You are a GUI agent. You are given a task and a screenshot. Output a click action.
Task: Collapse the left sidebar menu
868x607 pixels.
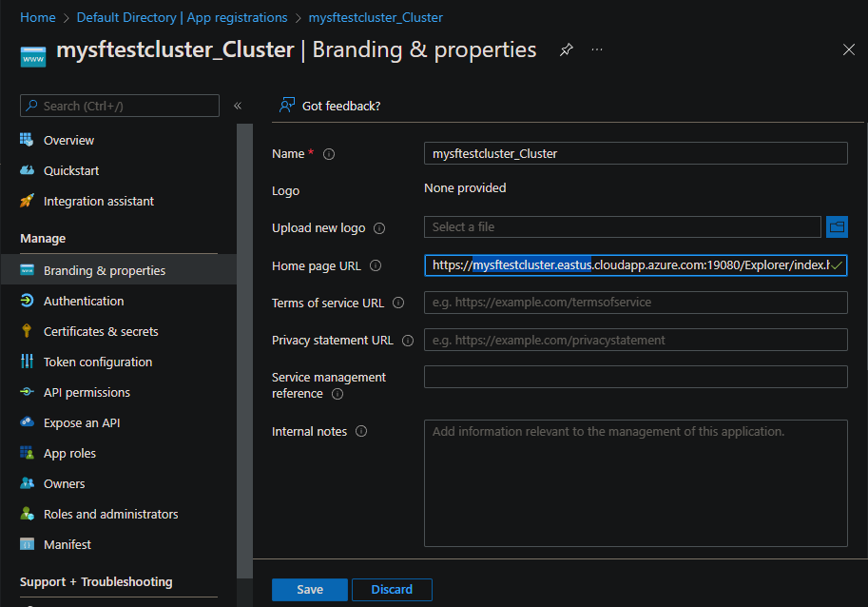(x=238, y=106)
